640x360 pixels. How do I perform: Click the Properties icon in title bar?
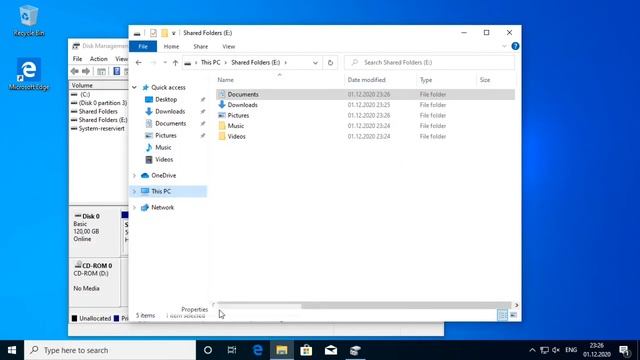click(x=153, y=33)
